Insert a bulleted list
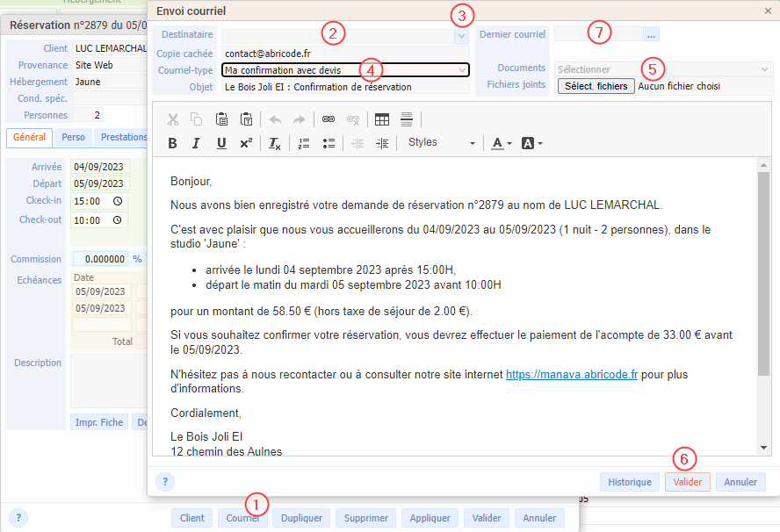The width and height of the screenshot is (780, 532). pyautogui.click(x=328, y=143)
